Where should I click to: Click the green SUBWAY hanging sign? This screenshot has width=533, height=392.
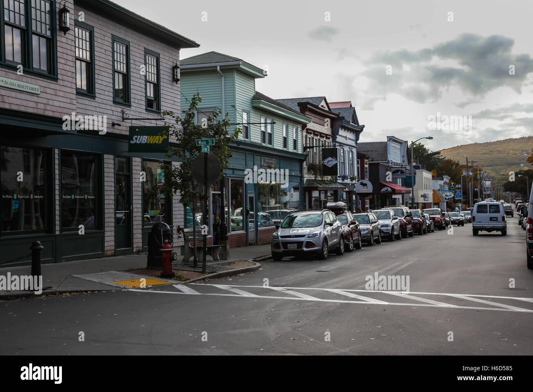pyautogui.click(x=148, y=139)
